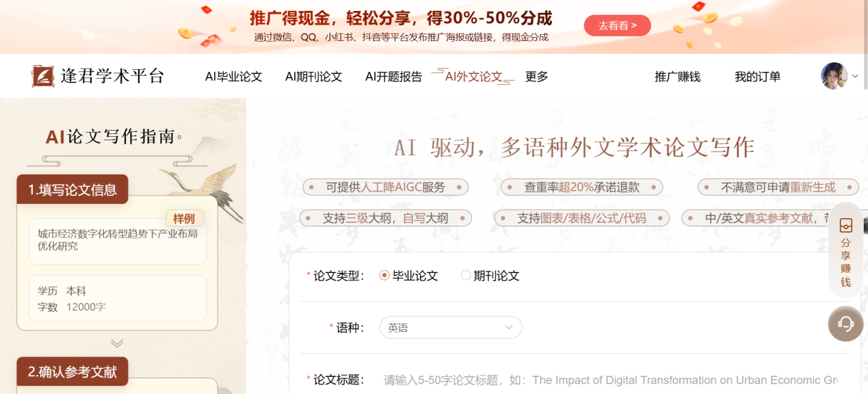The image size is (868, 394).
Task: Click the banner subtitle about 微信、QQ、小红书
Action: (x=401, y=38)
